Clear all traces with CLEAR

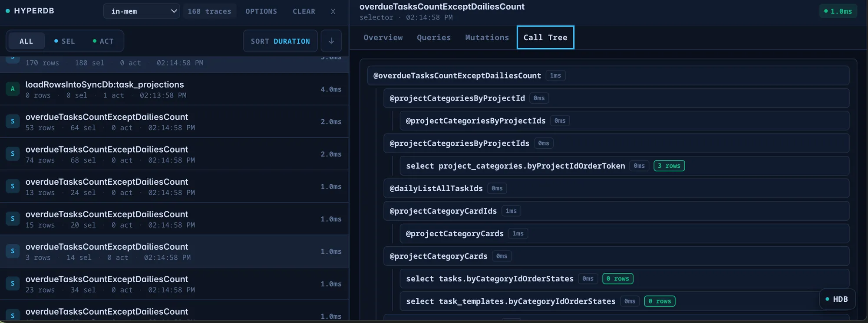click(x=304, y=11)
